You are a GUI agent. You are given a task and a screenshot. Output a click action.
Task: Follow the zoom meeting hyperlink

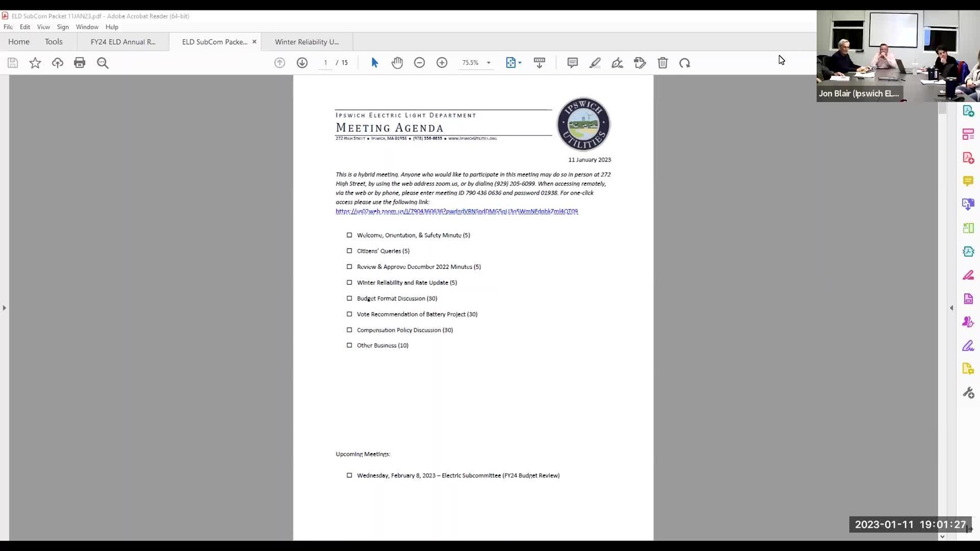[457, 212]
